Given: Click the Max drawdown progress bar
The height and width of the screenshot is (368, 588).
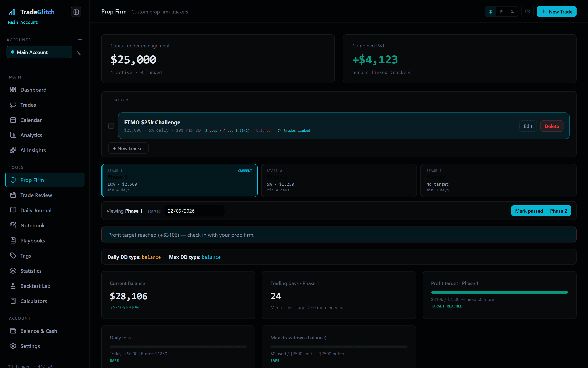Looking at the screenshot, I should click(339, 347).
